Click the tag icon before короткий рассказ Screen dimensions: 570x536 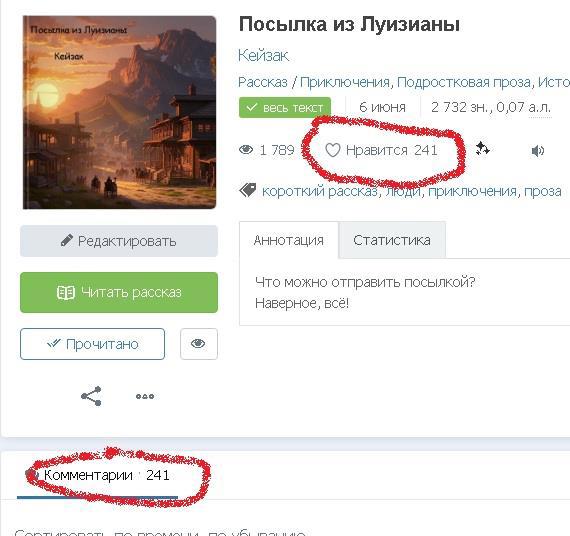coord(248,190)
